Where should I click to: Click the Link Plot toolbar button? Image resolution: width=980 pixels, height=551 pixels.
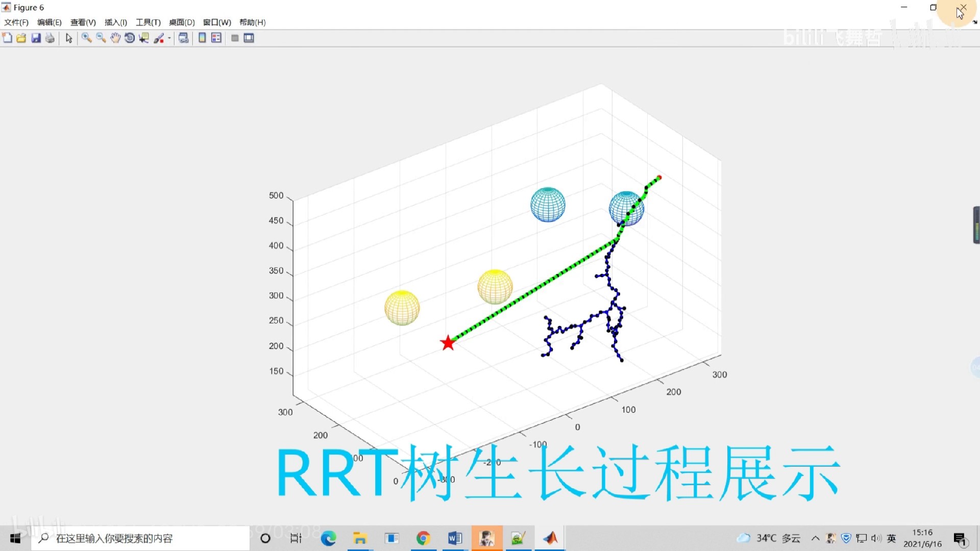click(184, 38)
